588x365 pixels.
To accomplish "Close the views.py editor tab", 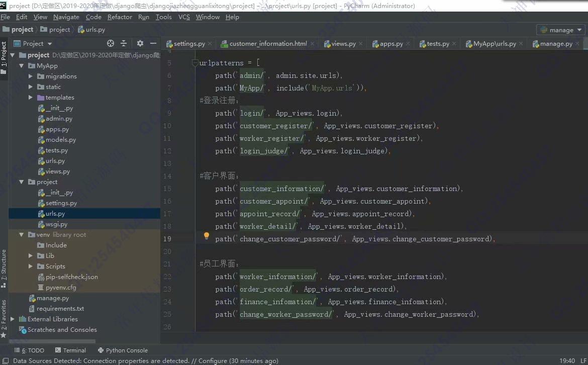I will pos(360,44).
